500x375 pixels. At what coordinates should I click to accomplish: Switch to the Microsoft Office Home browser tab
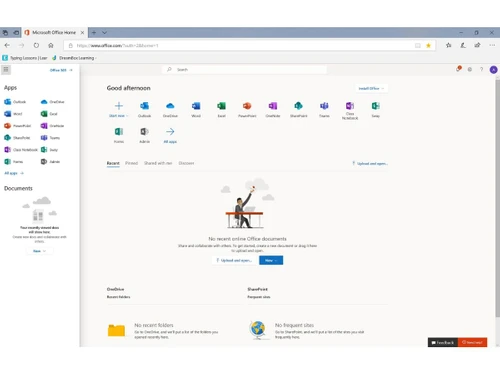tap(54, 33)
